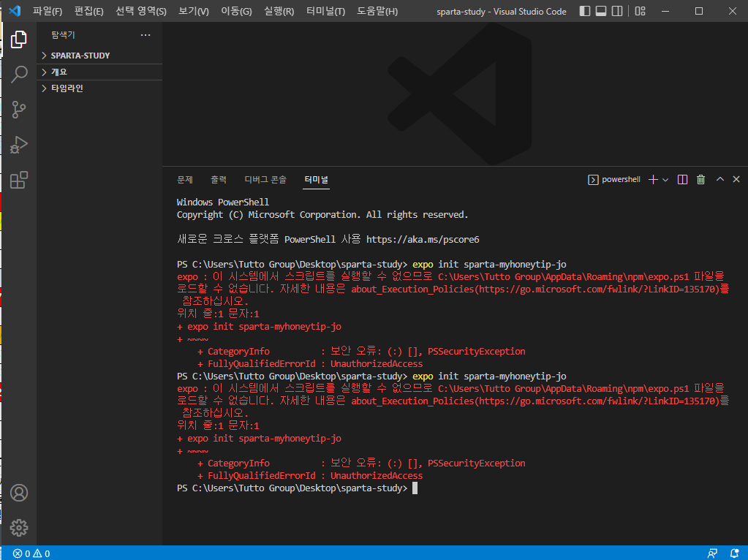
Task: Open the 보기(V) menu
Action: point(193,11)
